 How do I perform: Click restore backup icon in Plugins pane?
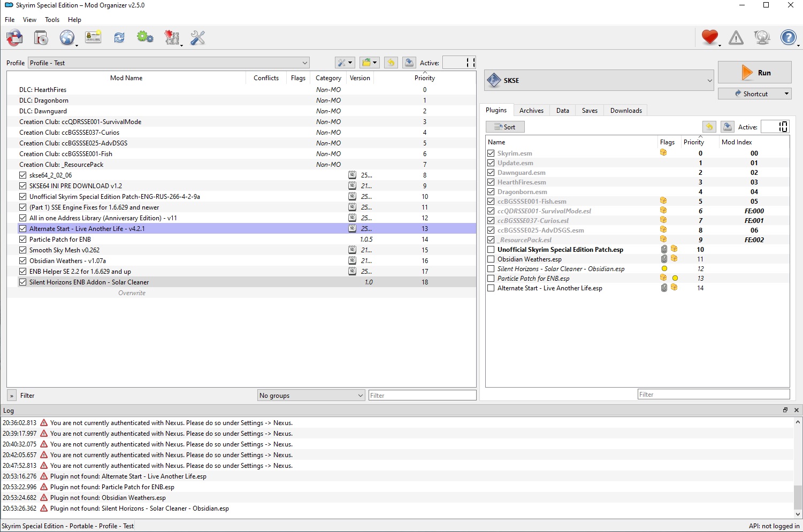[x=709, y=127]
